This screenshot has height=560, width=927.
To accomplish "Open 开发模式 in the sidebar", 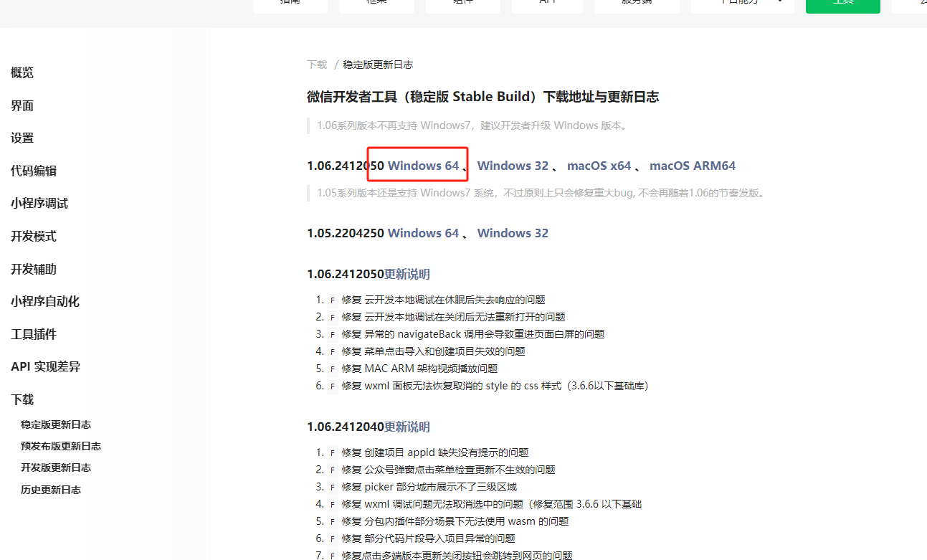I will click(x=34, y=236).
